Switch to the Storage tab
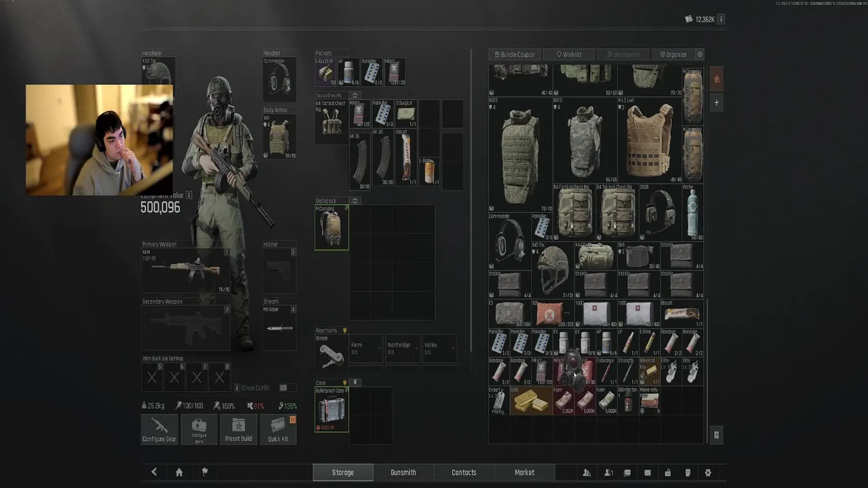This screenshot has height=488, width=868. click(342, 472)
